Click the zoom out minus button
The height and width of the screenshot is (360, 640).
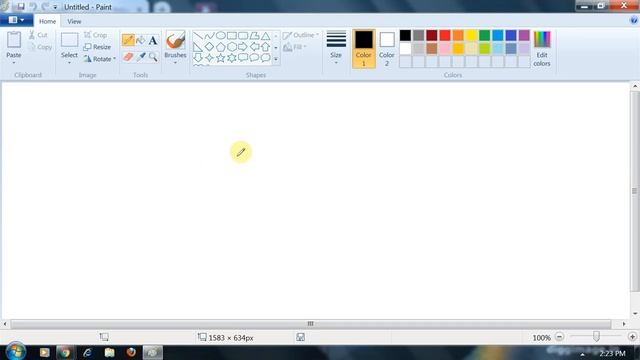[560, 337]
